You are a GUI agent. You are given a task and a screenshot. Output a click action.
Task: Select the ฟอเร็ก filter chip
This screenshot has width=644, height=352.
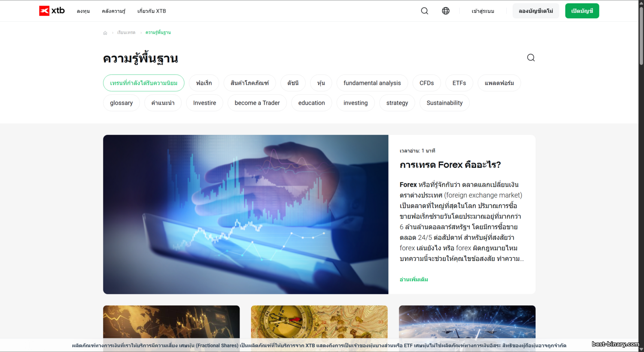pyautogui.click(x=204, y=83)
